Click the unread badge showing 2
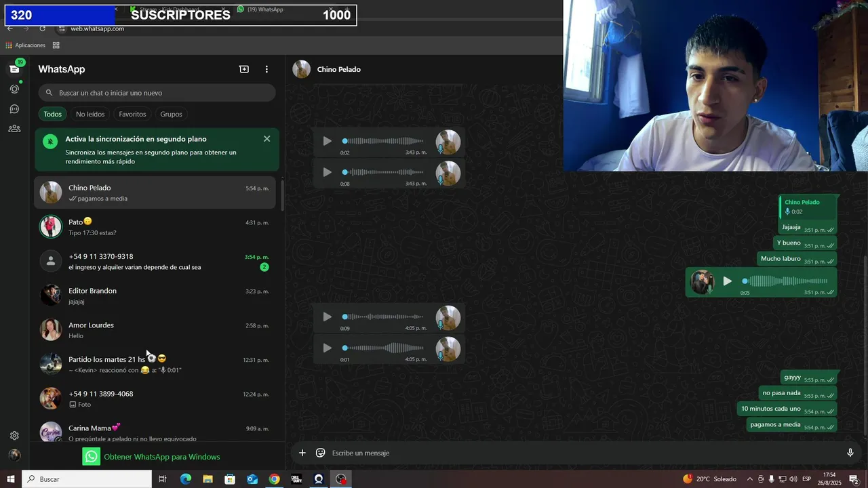The width and height of the screenshot is (868, 488). [x=264, y=267]
